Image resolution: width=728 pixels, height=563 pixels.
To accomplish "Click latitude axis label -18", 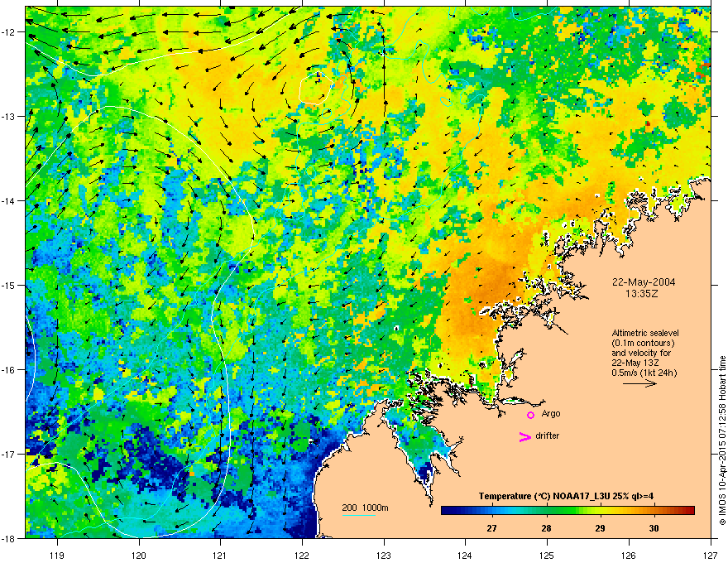I will (10, 538).
